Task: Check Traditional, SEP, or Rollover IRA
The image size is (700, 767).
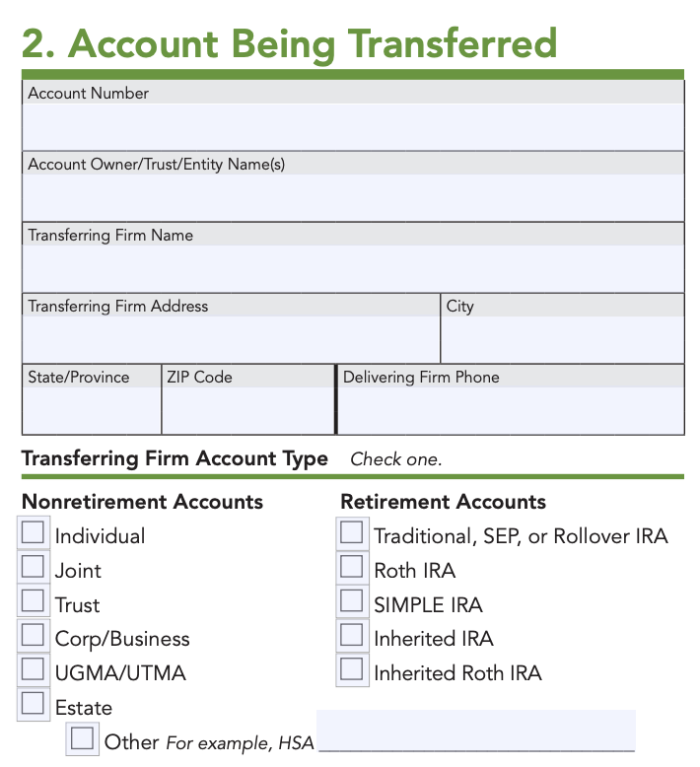Action: (x=351, y=532)
